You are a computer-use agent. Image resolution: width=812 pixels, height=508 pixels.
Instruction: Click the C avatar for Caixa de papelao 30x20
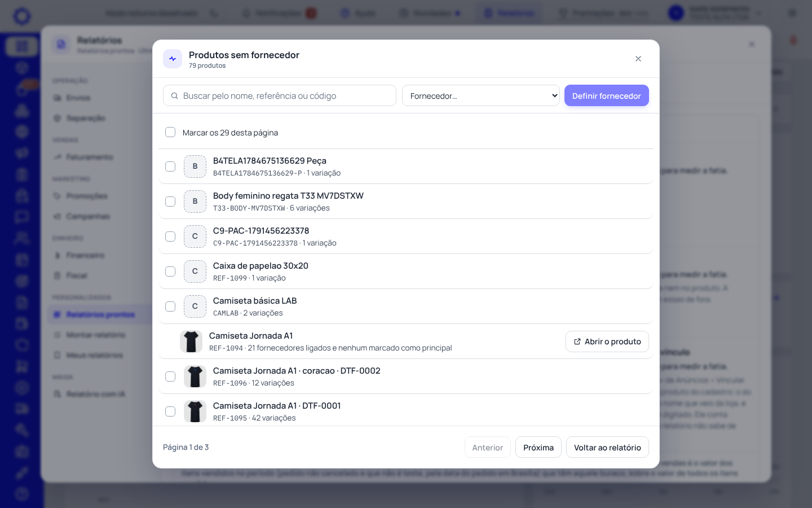195,271
